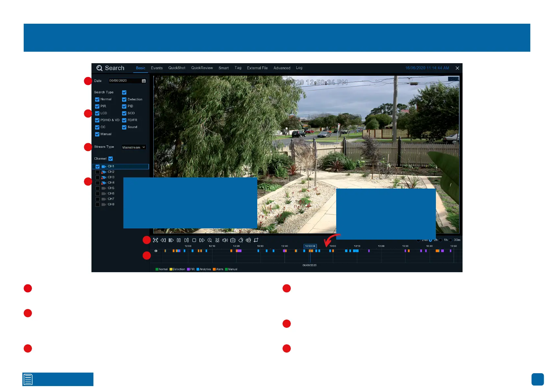Open the date calendar picker
554x392 pixels.
(144, 81)
